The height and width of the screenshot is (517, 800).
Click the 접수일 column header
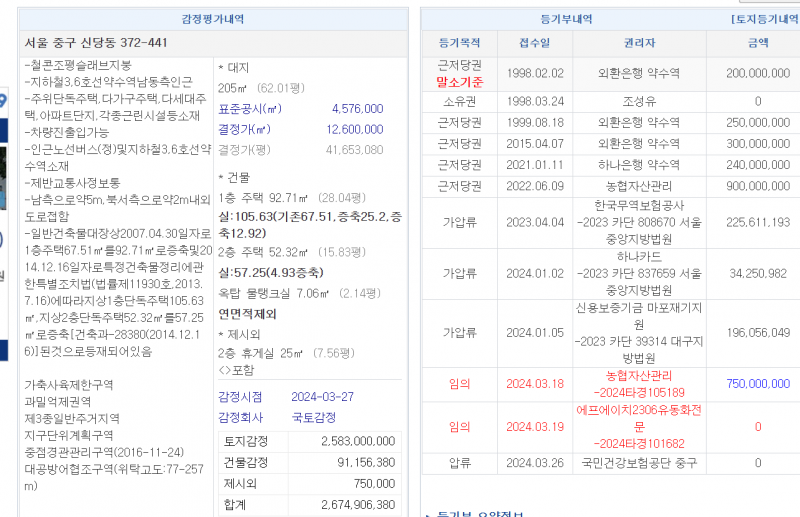[x=534, y=43]
